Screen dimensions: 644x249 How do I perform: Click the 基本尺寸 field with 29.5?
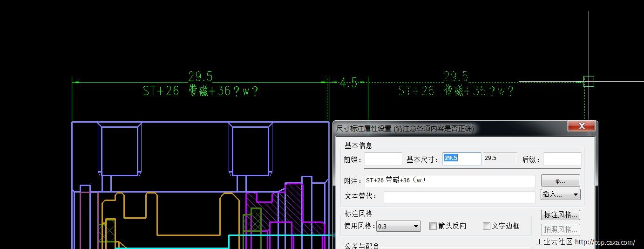click(461, 159)
